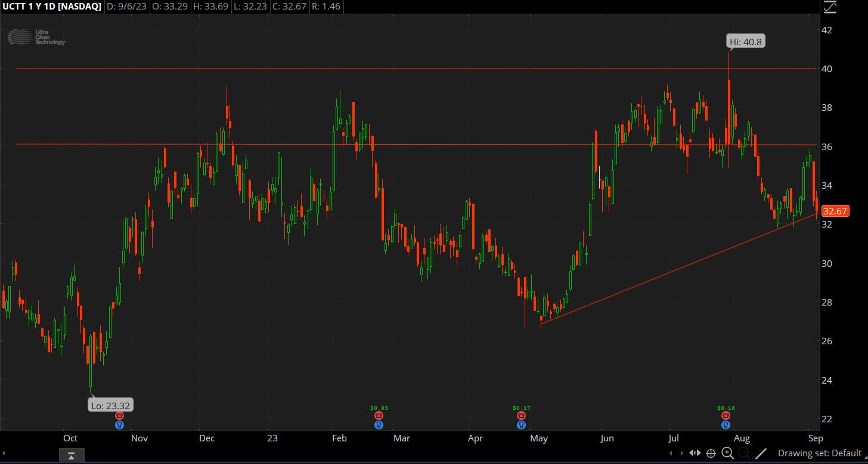The height and width of the screenshot is (464, 868).
Task: Click the zoom-in magnifier icon
Action: [x=727, y=453]
